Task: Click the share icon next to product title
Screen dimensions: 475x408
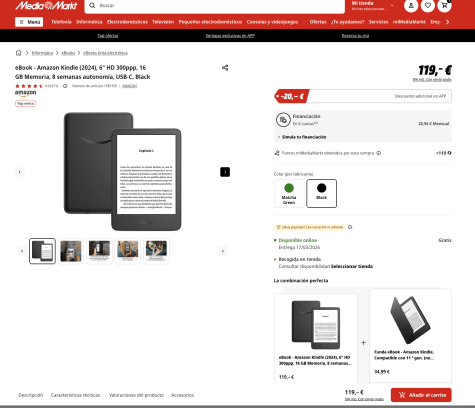Action: pos(225,68)
